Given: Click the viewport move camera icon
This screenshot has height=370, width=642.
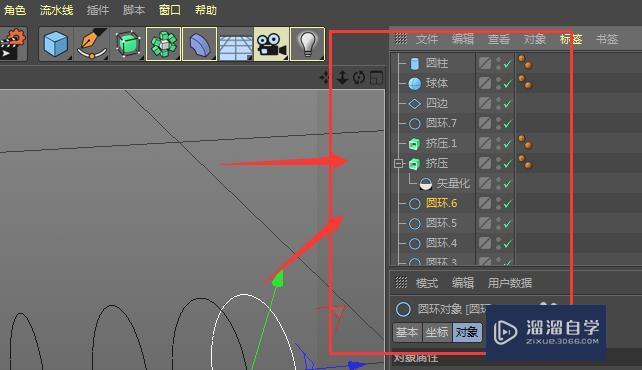Looking at the screenshot, I should coord(325,77).
